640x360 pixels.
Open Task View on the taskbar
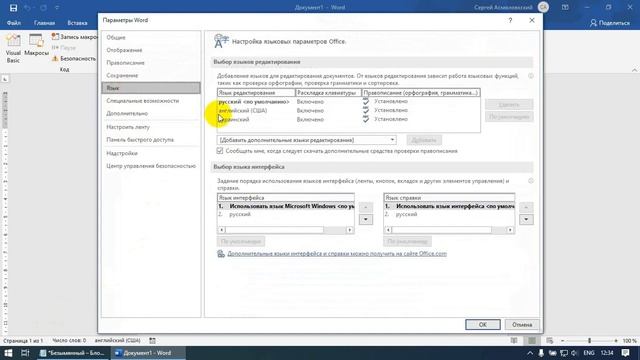tap(25, 353)
